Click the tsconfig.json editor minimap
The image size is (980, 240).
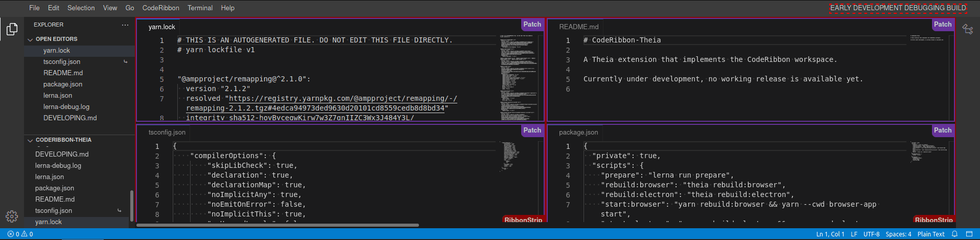click(519, 182)
